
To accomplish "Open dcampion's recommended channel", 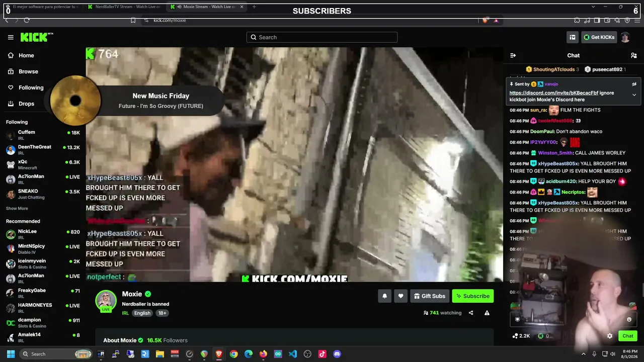I will point(43,322).
